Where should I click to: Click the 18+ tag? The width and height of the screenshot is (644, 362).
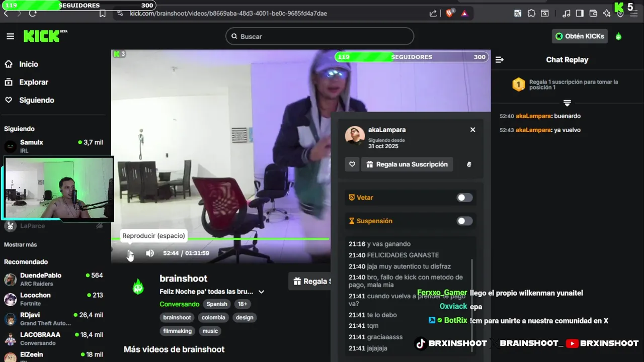tap(243, 304)
